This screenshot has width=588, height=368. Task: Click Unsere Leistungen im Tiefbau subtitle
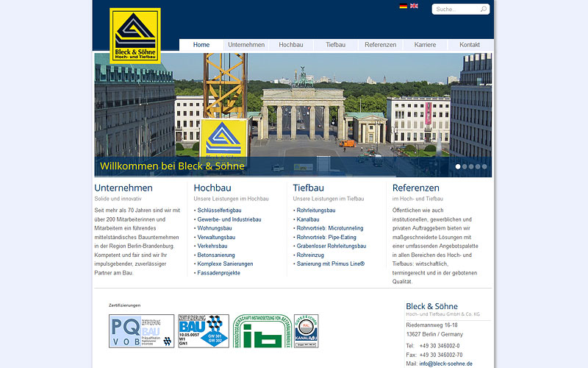coord(329,199)
